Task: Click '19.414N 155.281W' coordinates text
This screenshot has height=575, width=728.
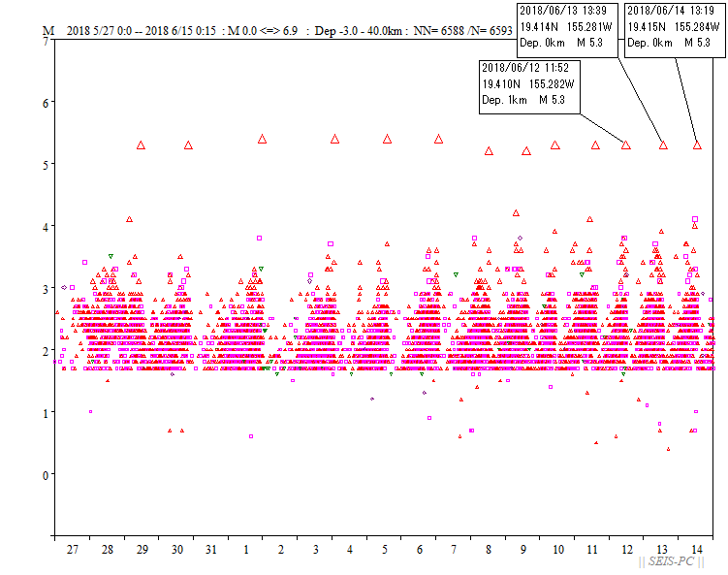Action: coord(566,27)
